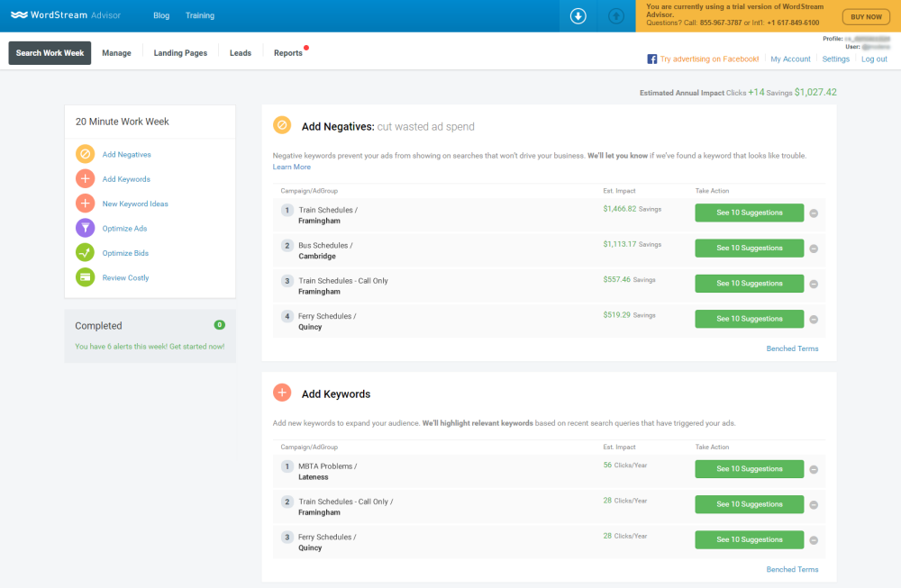Screen dimensions: 901x588
Task: Open Benched Terms in Add Negatives section
Action: pyautogui.click(x=792, y=348)
